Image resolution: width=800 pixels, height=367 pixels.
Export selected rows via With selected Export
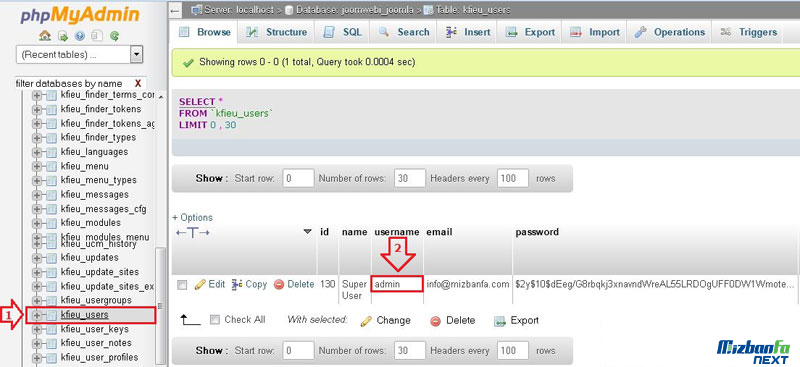pyautogui.click(x=516, y=321)
